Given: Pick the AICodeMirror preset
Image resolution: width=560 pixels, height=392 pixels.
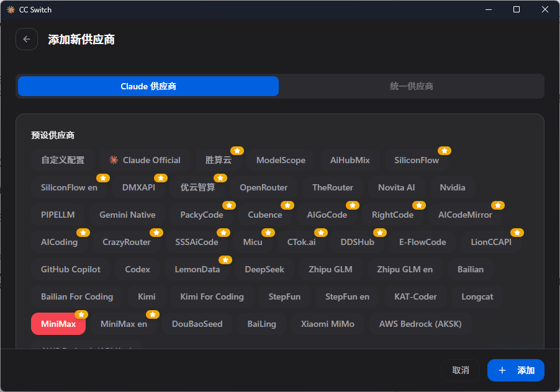Looking at the screenshot, I should click(465, 215).
